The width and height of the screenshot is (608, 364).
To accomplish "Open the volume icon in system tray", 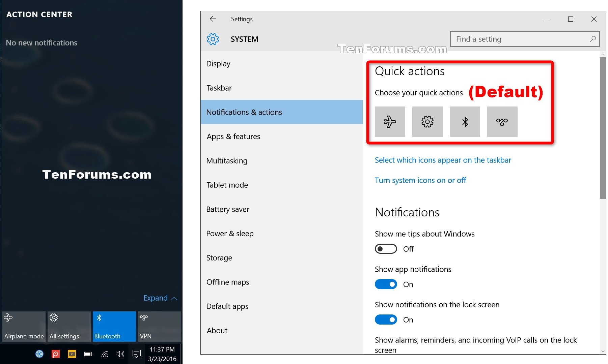I will pos(120,354).
